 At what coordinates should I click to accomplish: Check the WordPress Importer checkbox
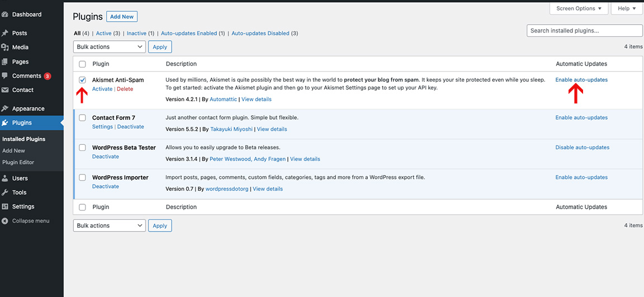point(83,177)
